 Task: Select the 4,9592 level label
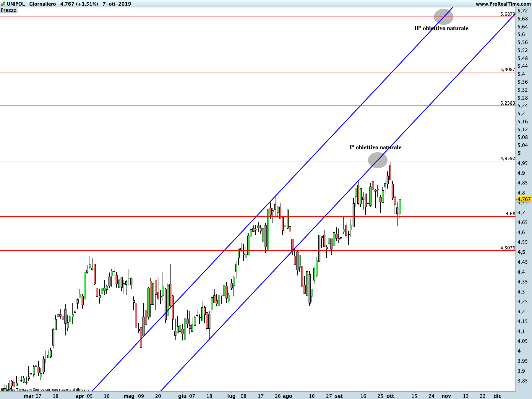point(507,158)
